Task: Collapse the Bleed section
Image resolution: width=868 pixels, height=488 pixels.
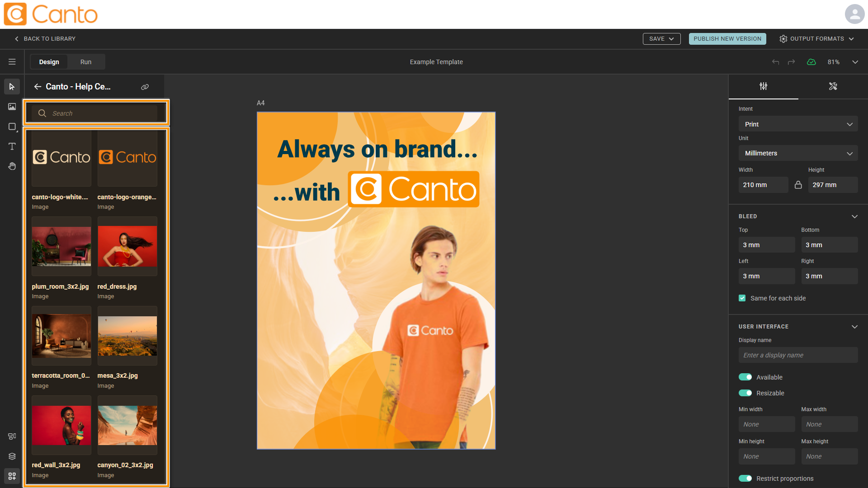Action: (854, 216)
